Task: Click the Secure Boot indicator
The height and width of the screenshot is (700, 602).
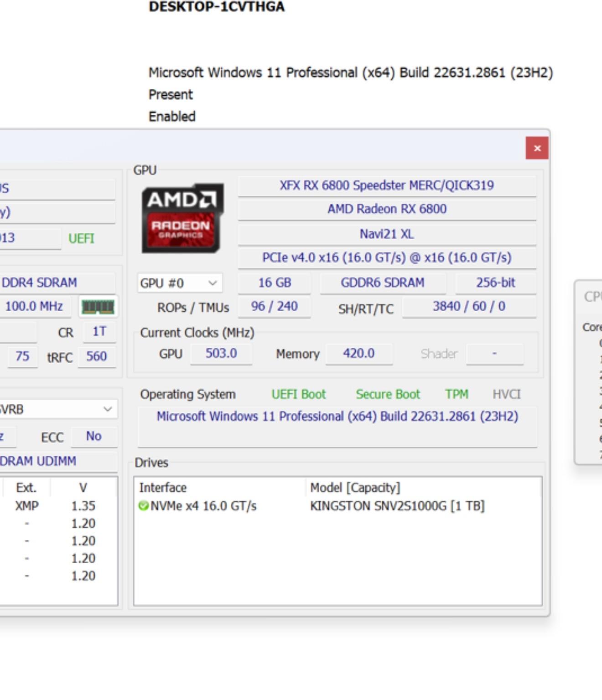Action: 388,394
